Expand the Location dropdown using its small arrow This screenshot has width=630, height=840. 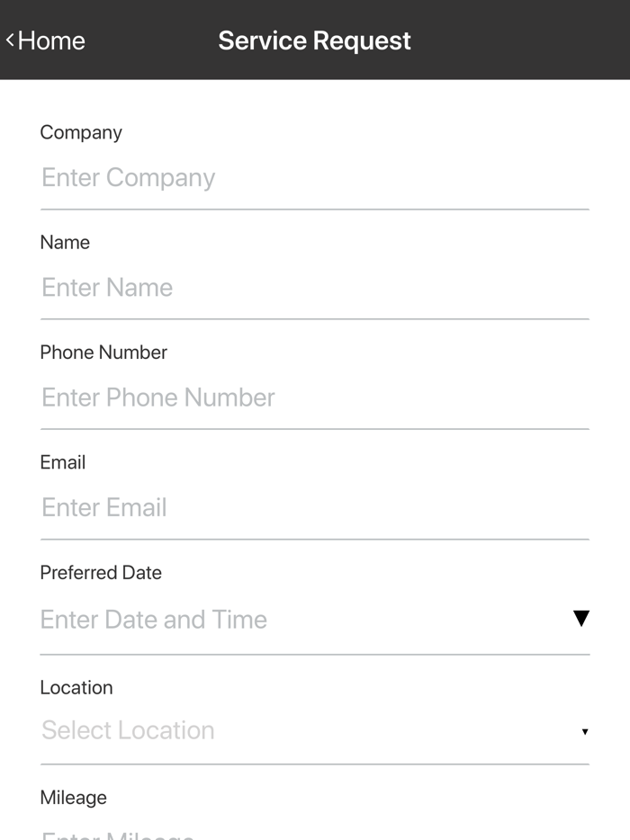tap(584, 731)
